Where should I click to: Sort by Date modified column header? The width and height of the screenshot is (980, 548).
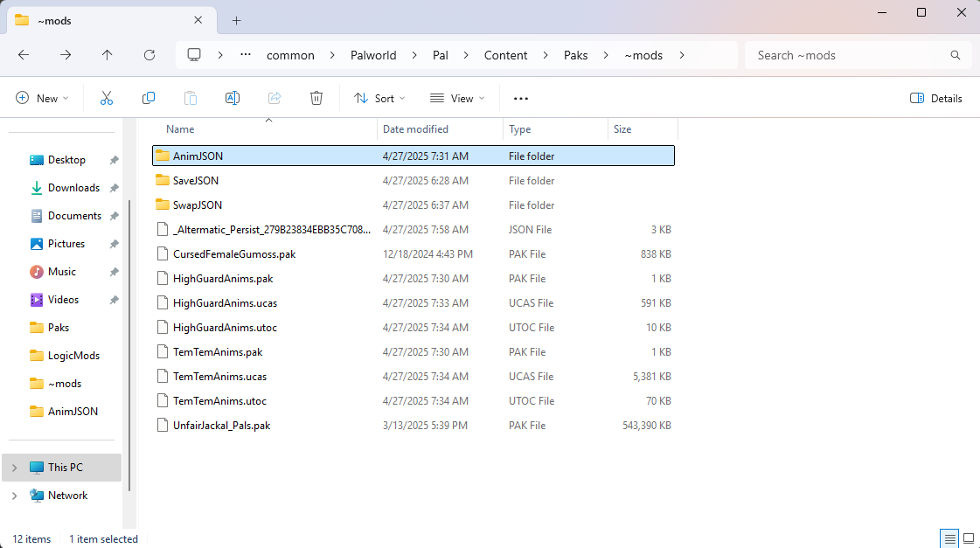415,129
